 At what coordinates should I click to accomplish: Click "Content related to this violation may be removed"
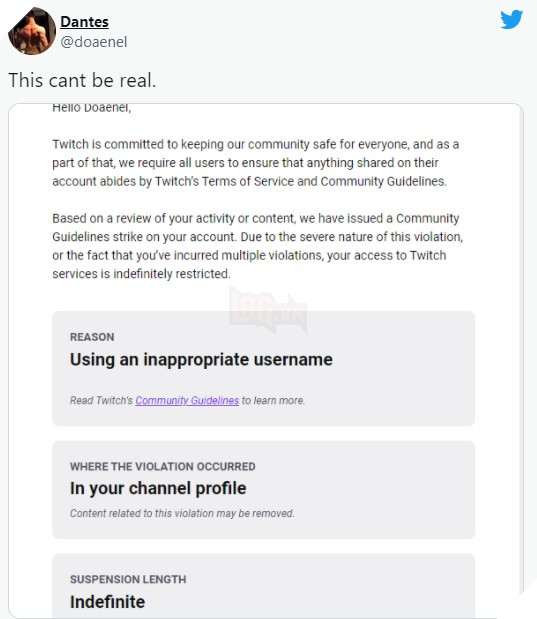(182, 513)
